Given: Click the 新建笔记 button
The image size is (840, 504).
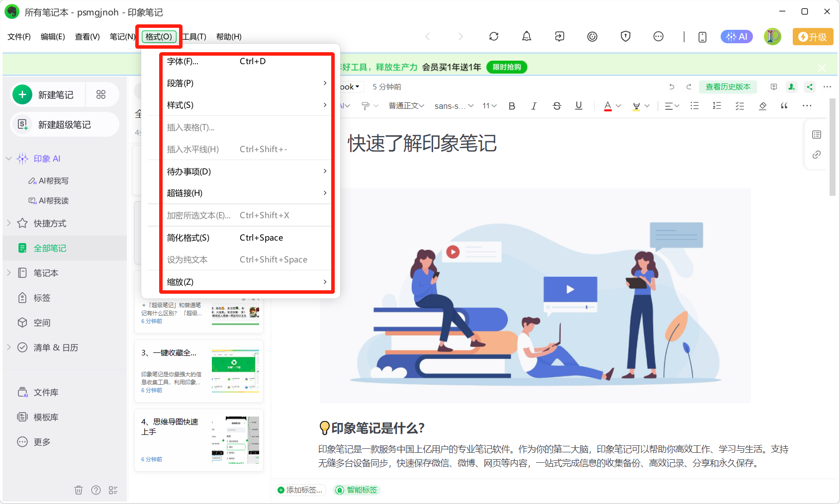Looking at the screenshot, I should (x=48, y=94).
